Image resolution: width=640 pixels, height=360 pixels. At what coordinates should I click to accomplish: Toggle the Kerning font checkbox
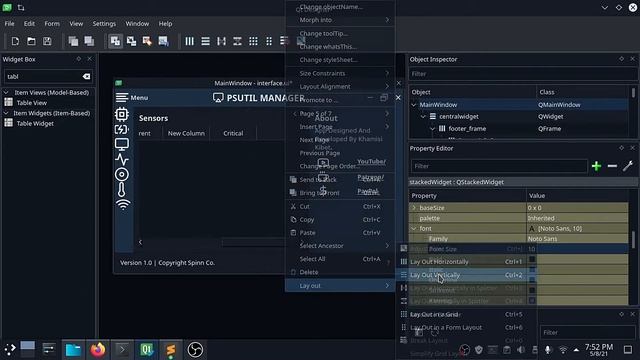(532, 300)
